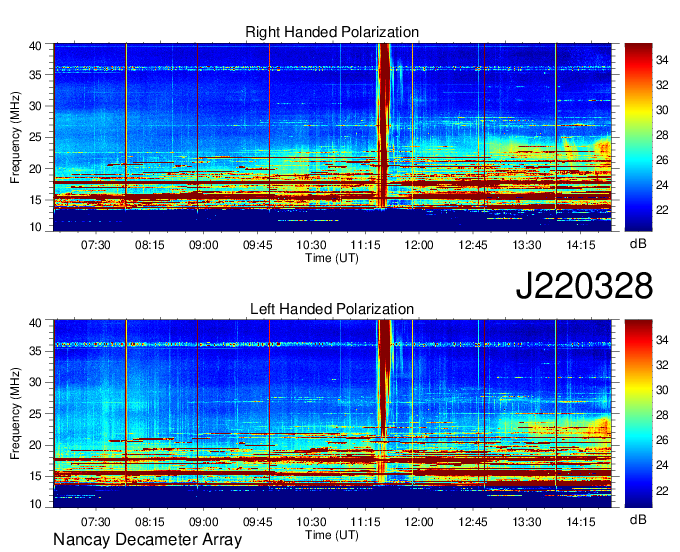Click the Left Handed plot's color scale bar
The height and width of the screenshot is (552, 680).
pos(638,414)
